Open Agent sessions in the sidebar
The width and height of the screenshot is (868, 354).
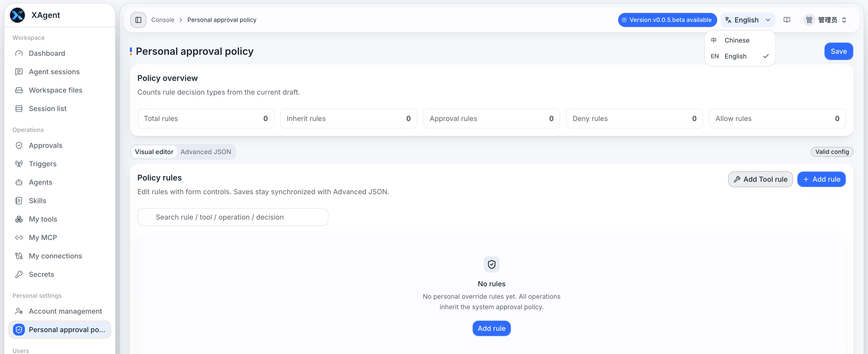point(60,72)
